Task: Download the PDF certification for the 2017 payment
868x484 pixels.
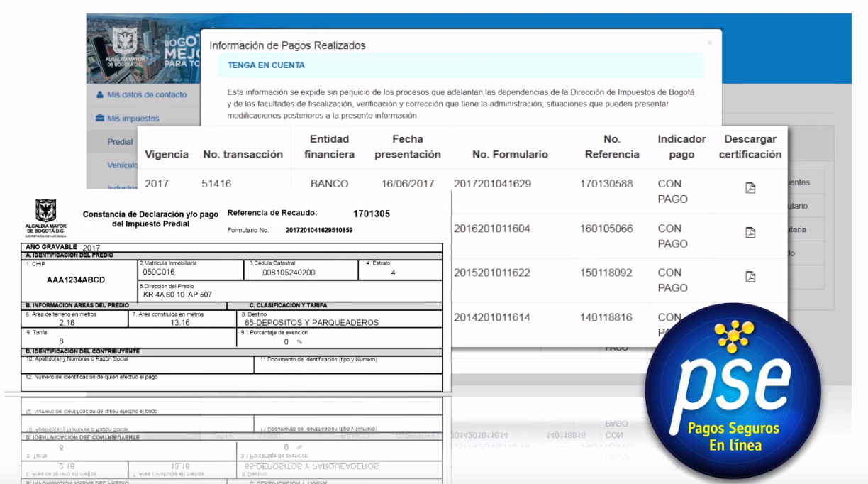Action: pyautogui.click(x=750, y=188)
